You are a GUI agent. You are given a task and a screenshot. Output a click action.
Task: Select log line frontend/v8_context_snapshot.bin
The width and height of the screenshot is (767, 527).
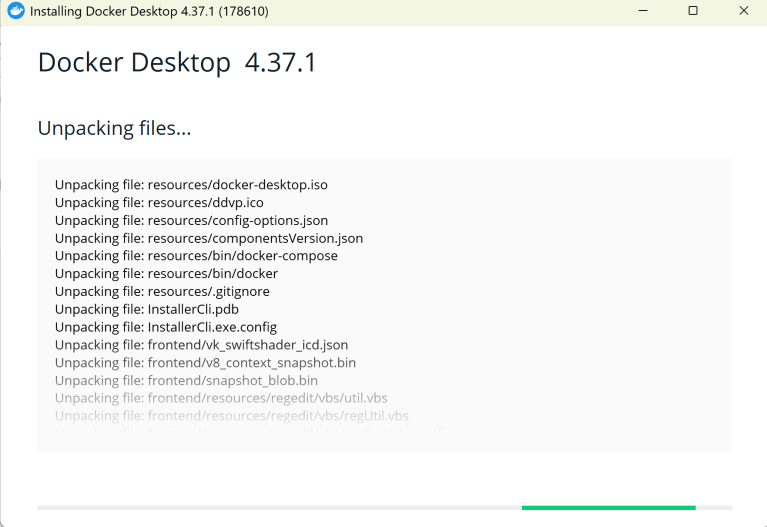205,363
